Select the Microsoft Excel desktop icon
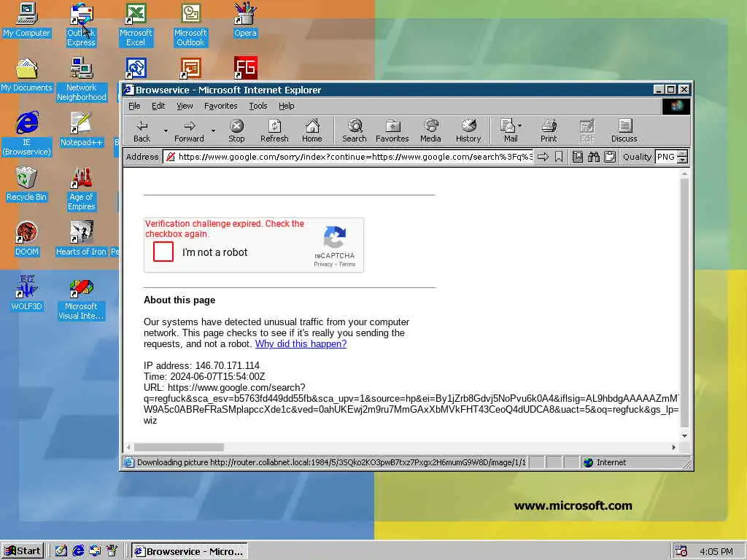The height and width of the screenshot is (560, 747). pos(135,25)
